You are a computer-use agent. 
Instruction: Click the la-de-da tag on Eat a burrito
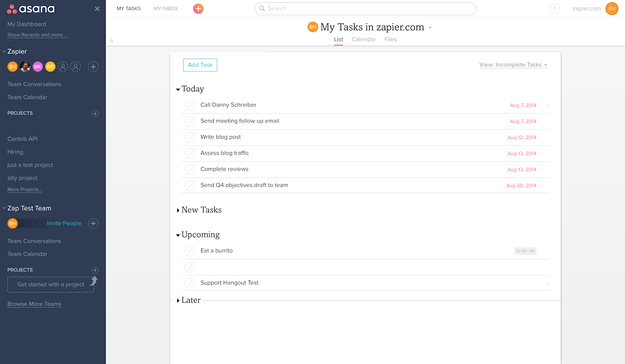[525, 251]
